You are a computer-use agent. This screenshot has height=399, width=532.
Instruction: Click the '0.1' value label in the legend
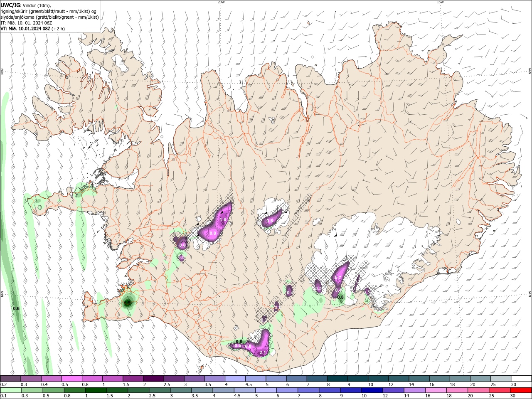coord(3,396)
